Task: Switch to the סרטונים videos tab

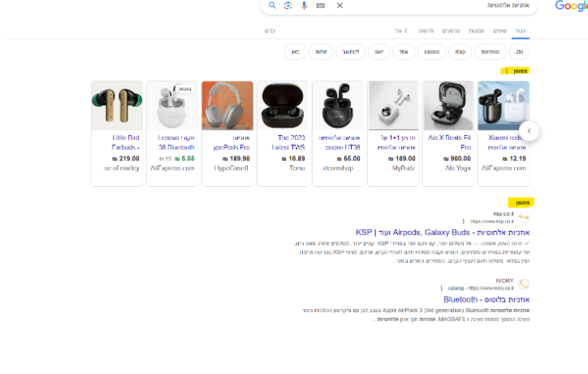Action: coord(451,31)
